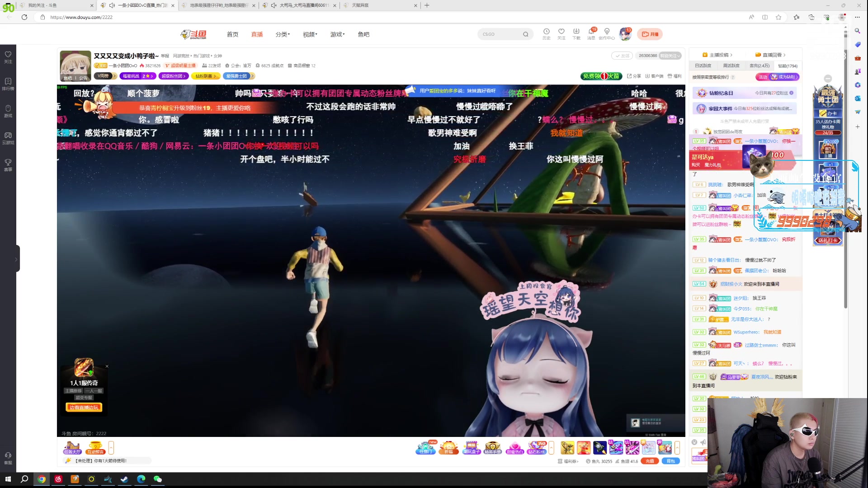
Task: Open the Douyu logo home link
Action: [x=193, y=34]
